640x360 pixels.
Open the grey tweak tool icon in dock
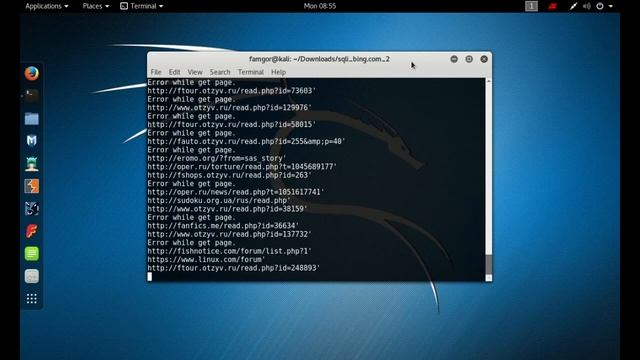31,276
